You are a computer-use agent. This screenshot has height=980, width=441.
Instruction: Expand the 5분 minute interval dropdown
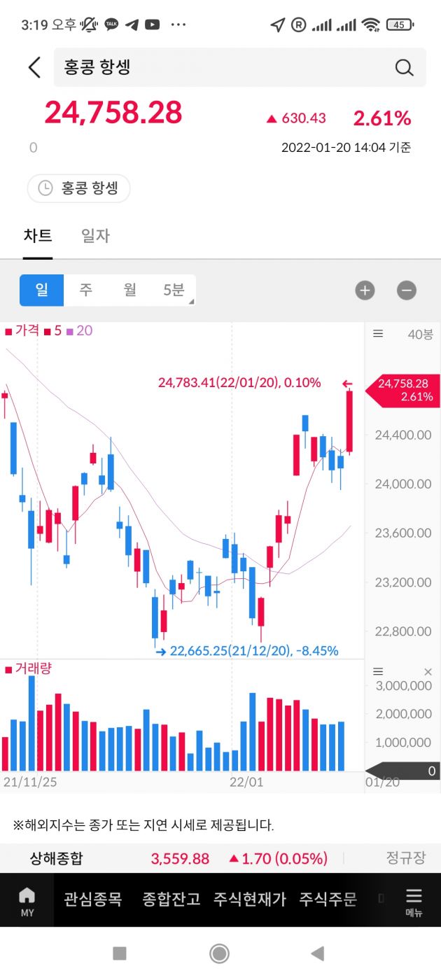coord(174,290)
